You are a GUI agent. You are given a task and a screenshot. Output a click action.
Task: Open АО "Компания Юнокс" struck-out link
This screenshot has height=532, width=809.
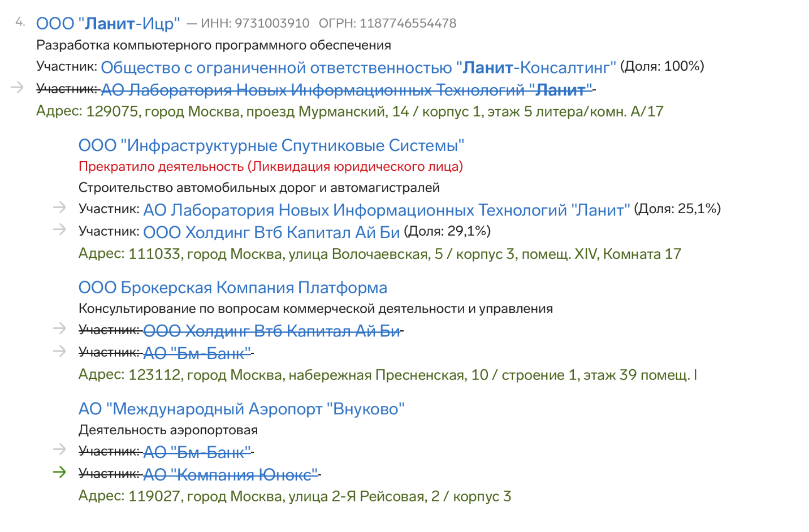pos(230,475)
